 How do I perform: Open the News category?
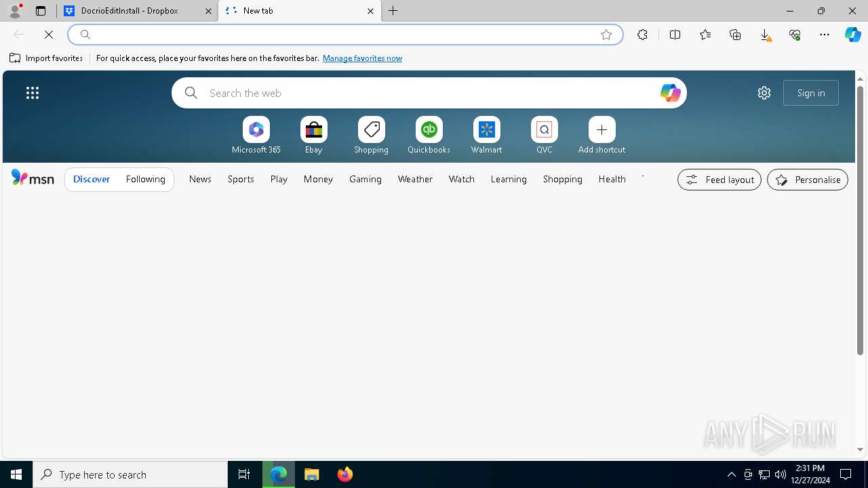tap(200, 179)
